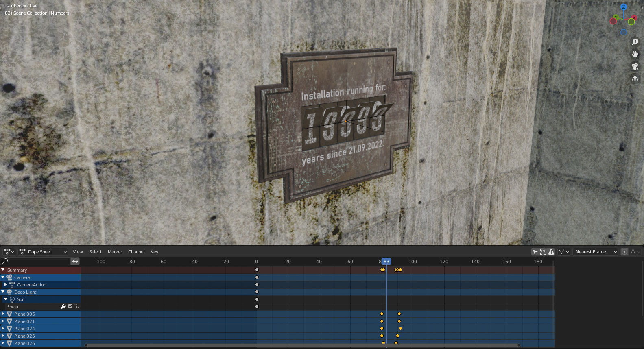Open the Key menu
Viewport: 644px width, 349px height.
[155, 252]
